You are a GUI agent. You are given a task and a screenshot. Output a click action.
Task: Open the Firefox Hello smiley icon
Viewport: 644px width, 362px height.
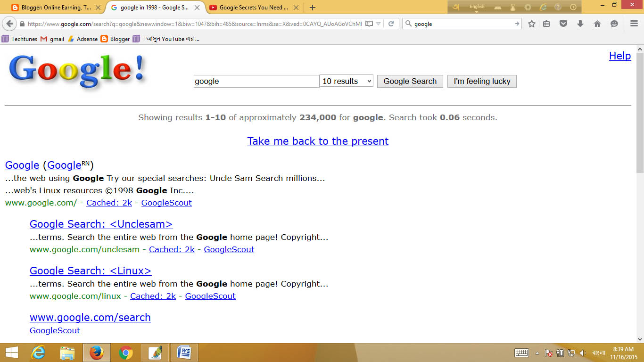[614, 24]
